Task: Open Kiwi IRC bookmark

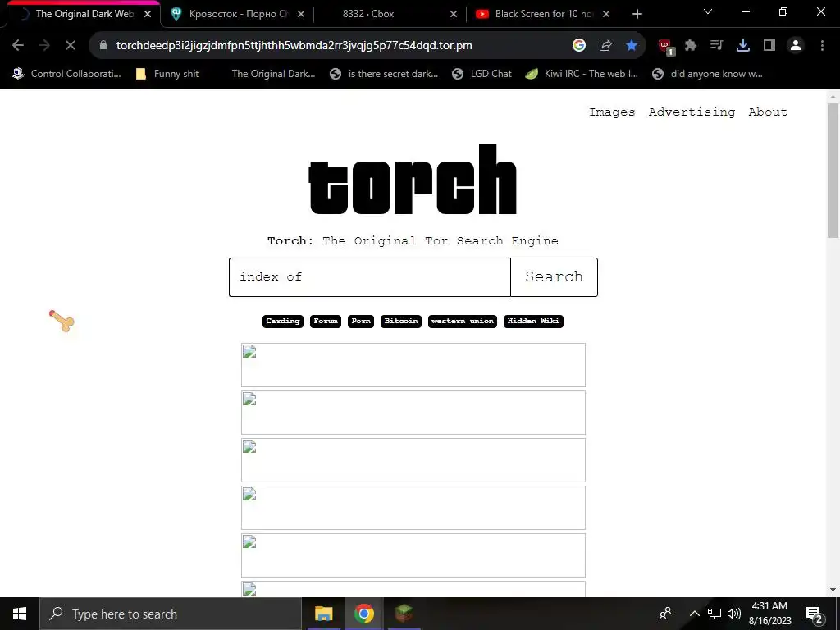Action: click(582, 74)
